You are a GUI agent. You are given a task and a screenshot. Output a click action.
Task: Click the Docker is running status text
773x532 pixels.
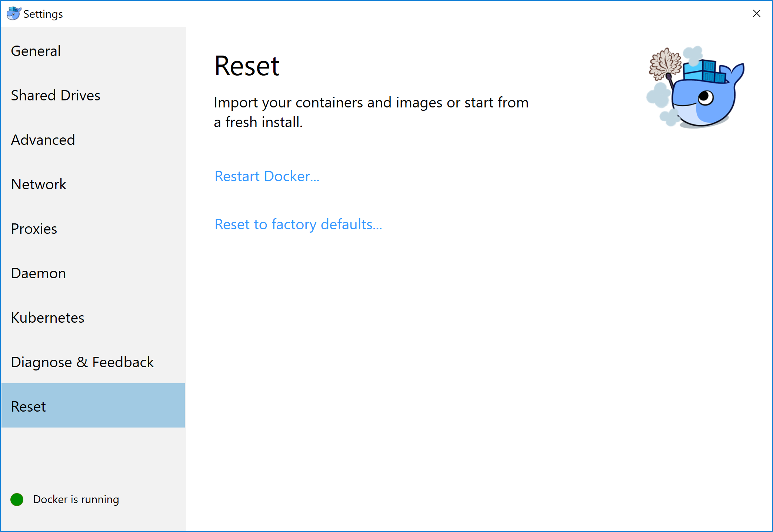click(76, 499)
